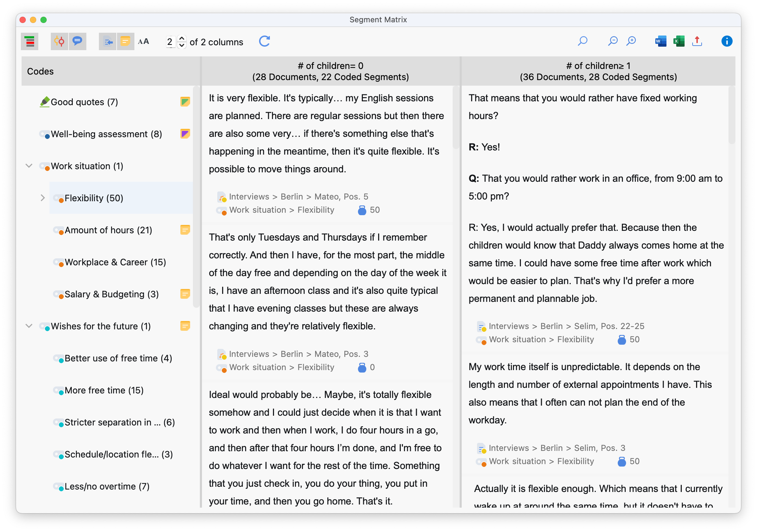
Task: Click the red upload export icon
Action: [x=697, y=41]
